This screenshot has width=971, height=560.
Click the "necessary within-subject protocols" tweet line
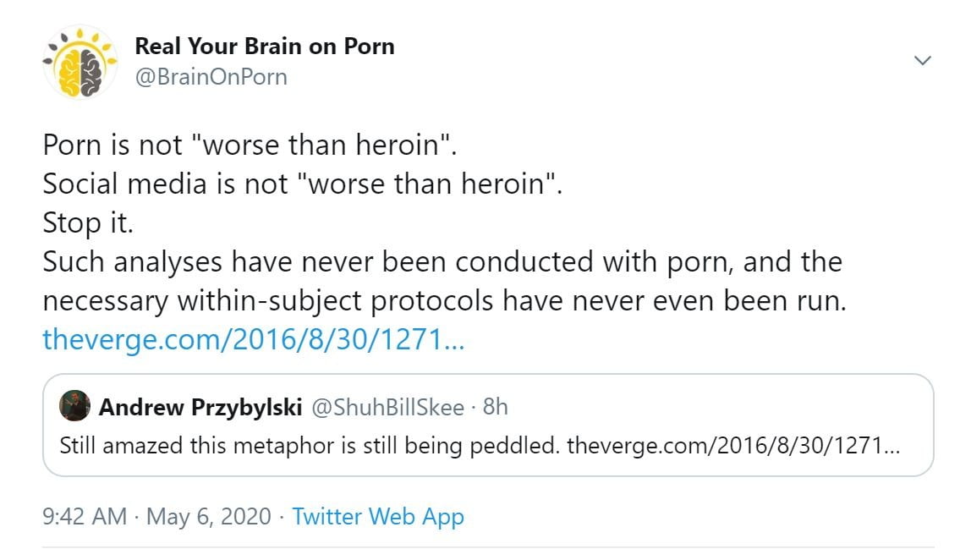(444, 301)
